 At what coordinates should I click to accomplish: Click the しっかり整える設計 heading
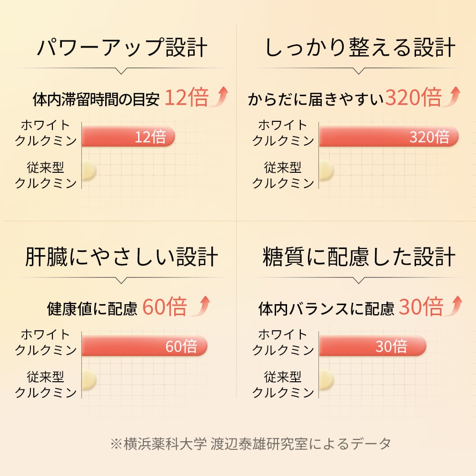[x=359, y=49]
